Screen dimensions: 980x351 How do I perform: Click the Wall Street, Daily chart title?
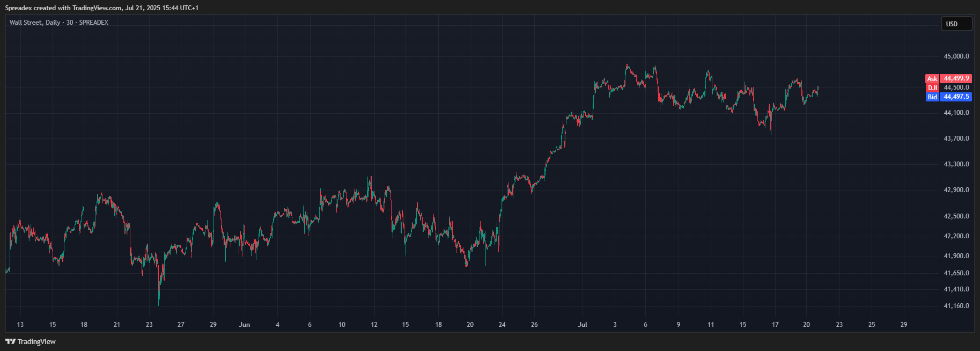coord(58,23)
